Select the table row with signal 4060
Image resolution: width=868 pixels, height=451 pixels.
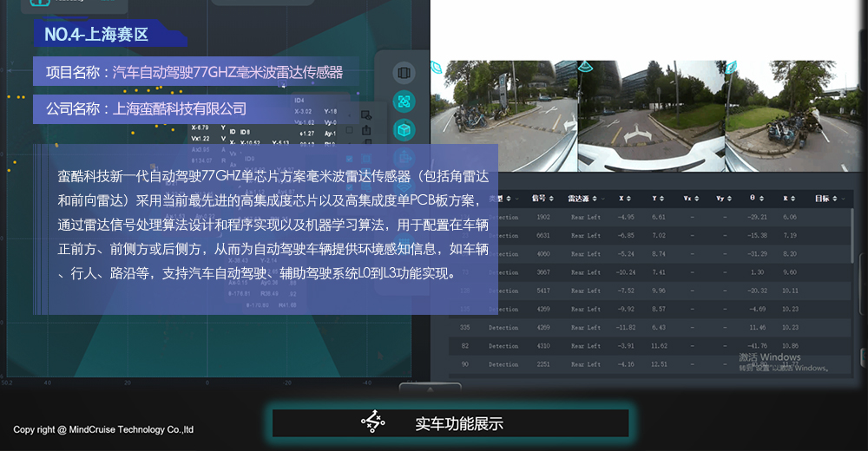click(x=650, y=253)
